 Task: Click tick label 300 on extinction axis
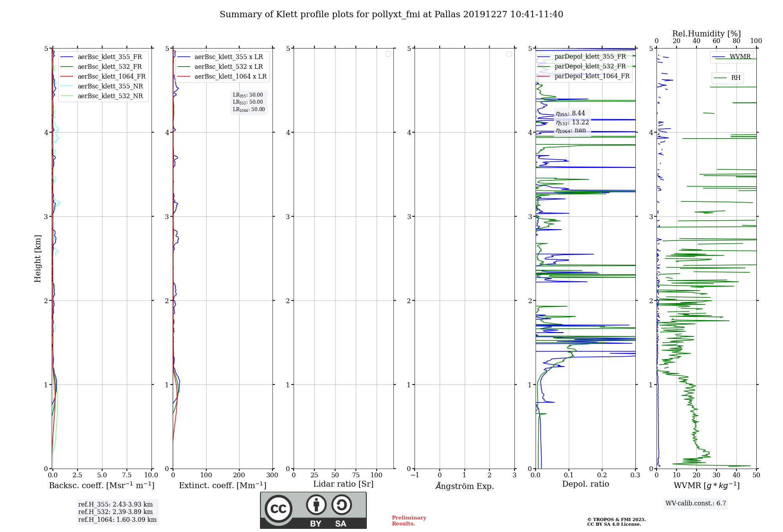(x=272, y=475)
